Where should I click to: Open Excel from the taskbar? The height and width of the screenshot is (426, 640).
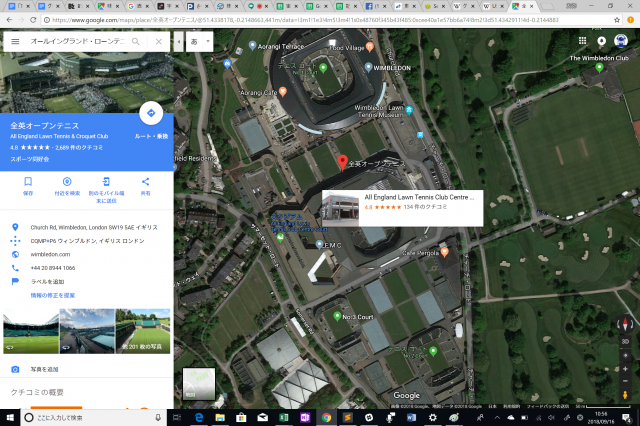click(284, 417)
